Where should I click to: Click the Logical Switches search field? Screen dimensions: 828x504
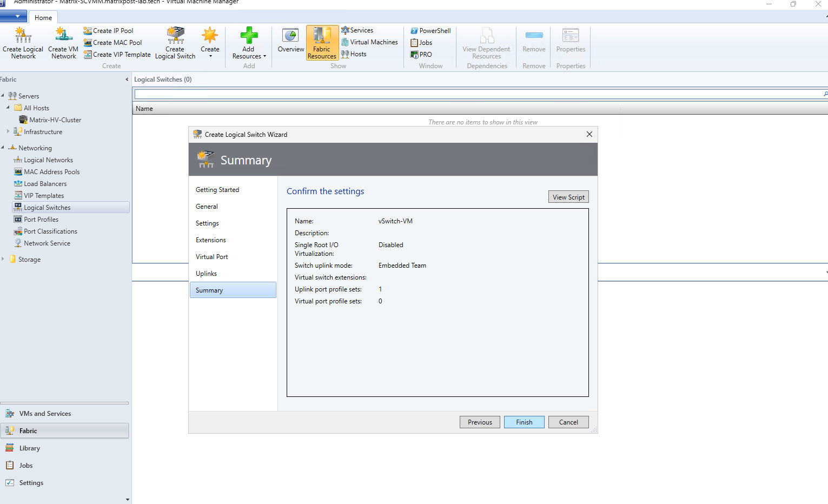pos(479,94)
